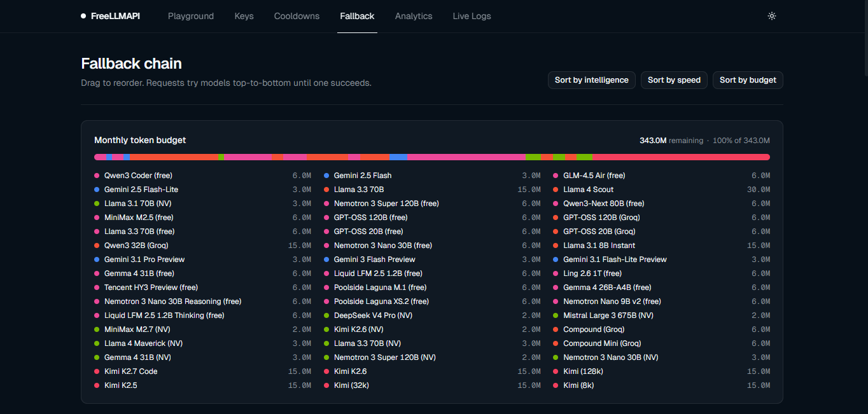This screenshot has width=868, height=414.
Task: Click the FreeLLMAPI logo dot
Action: [x=83, y=16]
